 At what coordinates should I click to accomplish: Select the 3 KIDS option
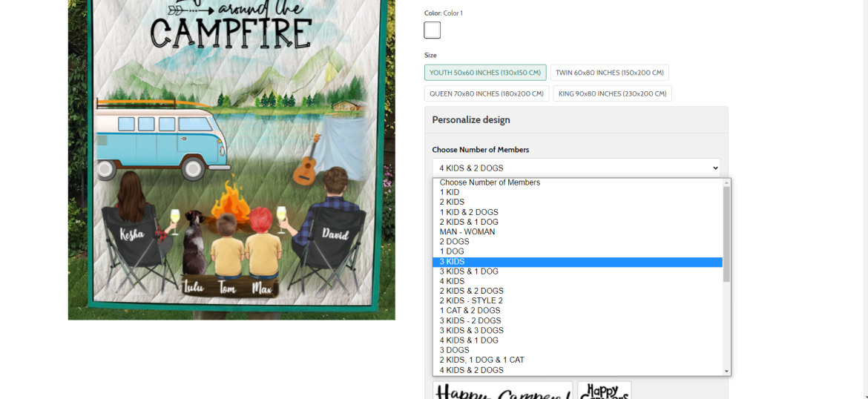pyautogui.click(x=577, y=262)
